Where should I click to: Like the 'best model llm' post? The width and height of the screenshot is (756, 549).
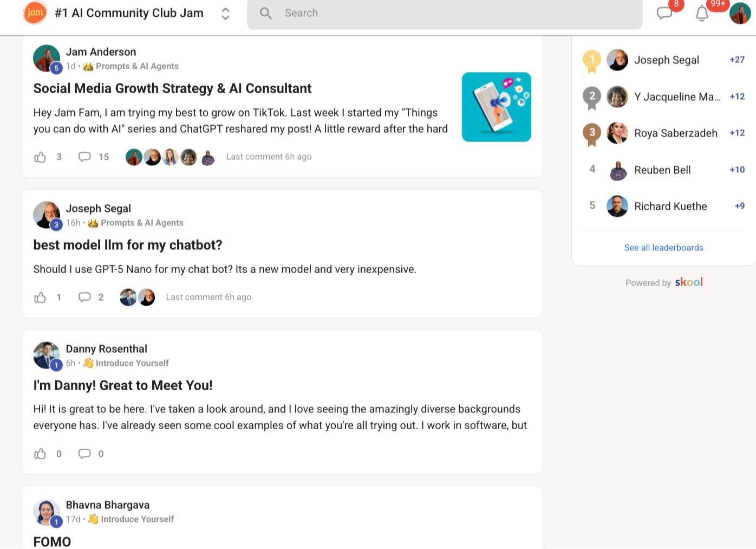coord(41,298)
